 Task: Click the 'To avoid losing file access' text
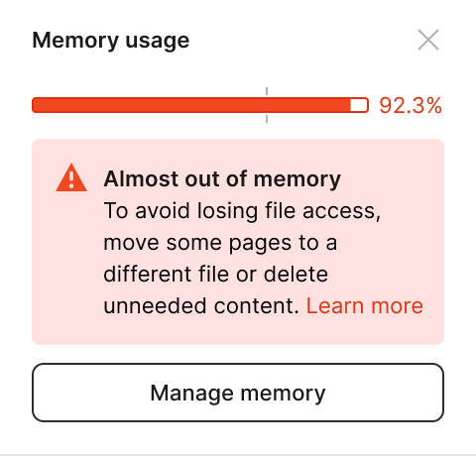point(242,211)
